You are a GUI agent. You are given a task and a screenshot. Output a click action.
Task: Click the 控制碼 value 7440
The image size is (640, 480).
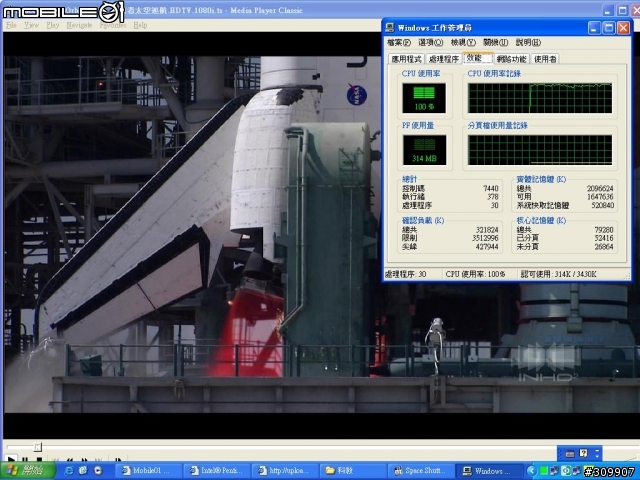491,189
